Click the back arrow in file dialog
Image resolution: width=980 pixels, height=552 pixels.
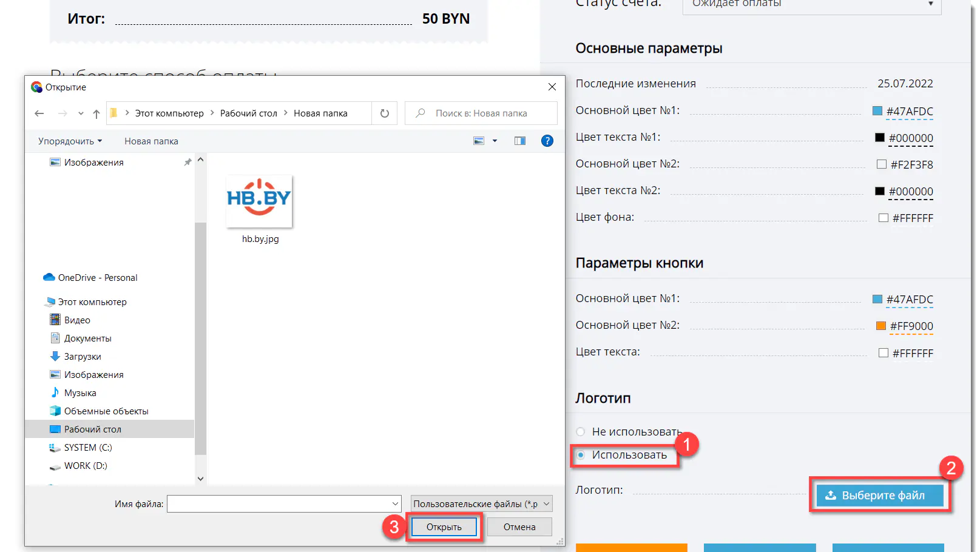coord(39,113)
